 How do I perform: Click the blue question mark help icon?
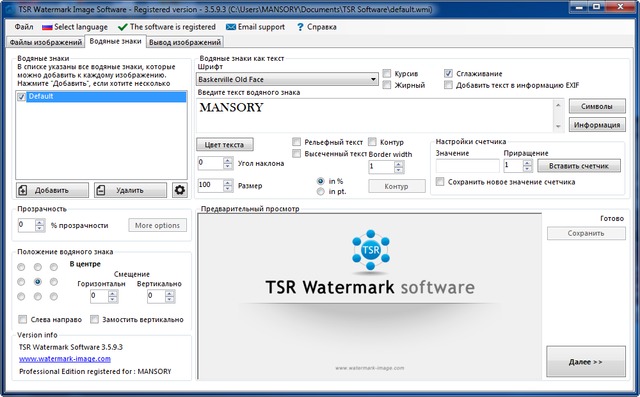coord(300,27)
